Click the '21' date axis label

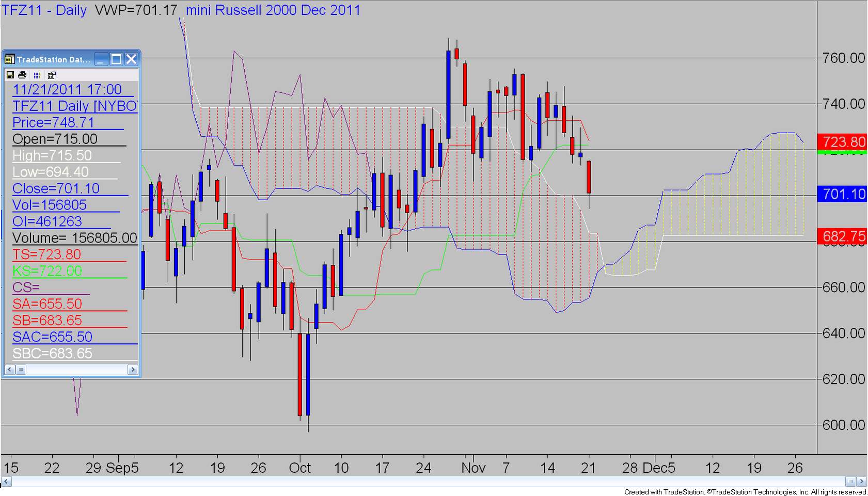[x=588, y=468]
